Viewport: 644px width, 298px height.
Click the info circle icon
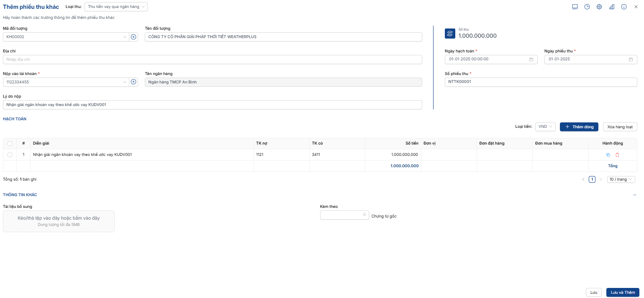[x=624, y=7]
